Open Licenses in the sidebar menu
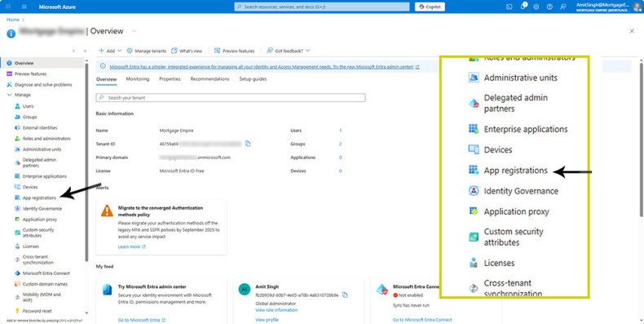Image resolution: width=644 pixels, height=324 pixels. pyautogui.click(x=31, y=246)
